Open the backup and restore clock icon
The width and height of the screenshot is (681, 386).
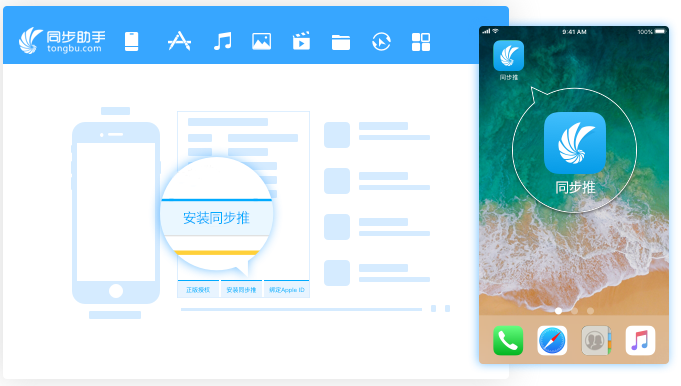pyautogui.click(x=381, y=42)
